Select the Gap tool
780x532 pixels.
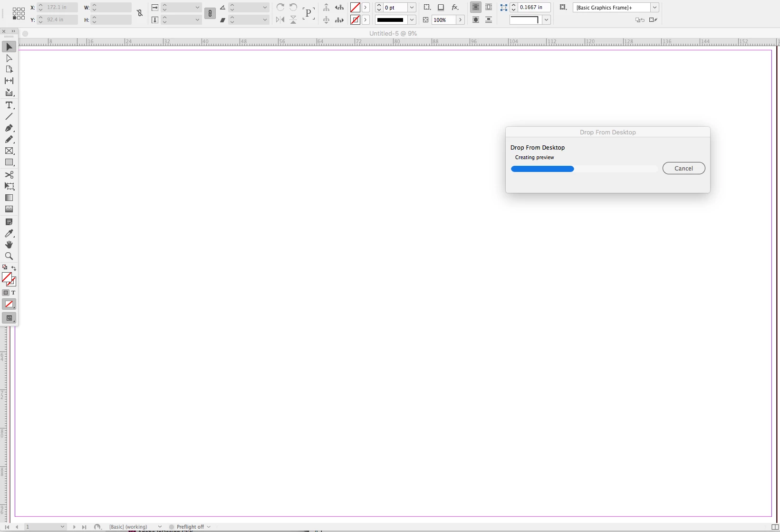pos(9,81)
